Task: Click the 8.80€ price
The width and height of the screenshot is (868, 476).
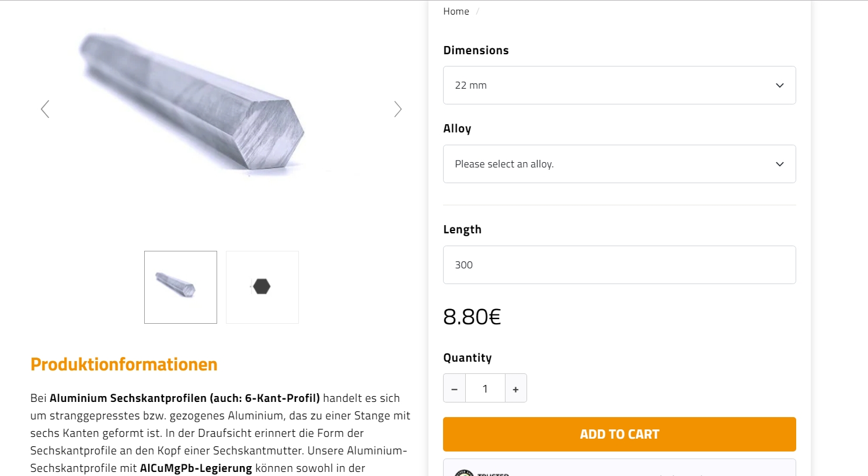Action: pyautogui.click(x=472, y=317)
